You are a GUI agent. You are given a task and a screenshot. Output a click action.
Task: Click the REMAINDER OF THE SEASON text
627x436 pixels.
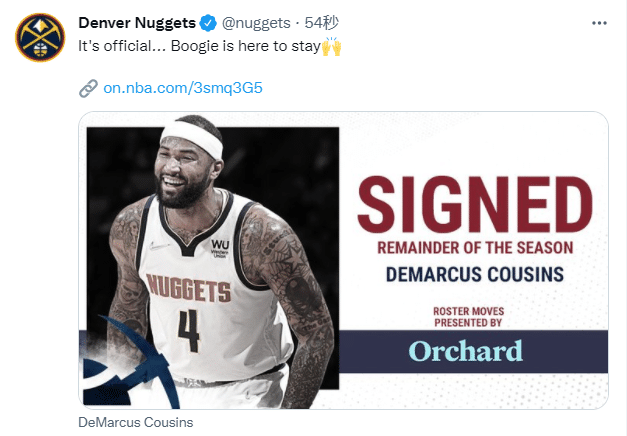tap(475, 248)
